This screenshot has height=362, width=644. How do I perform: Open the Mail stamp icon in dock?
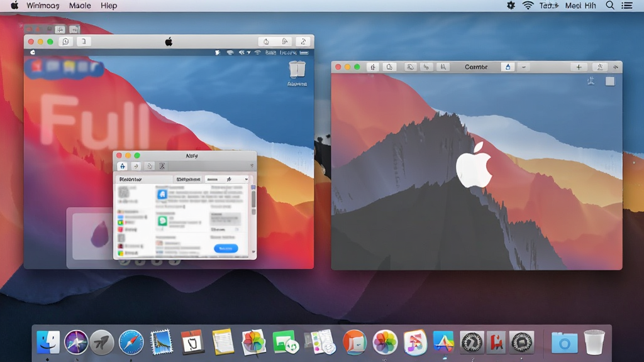pos(161,342)
